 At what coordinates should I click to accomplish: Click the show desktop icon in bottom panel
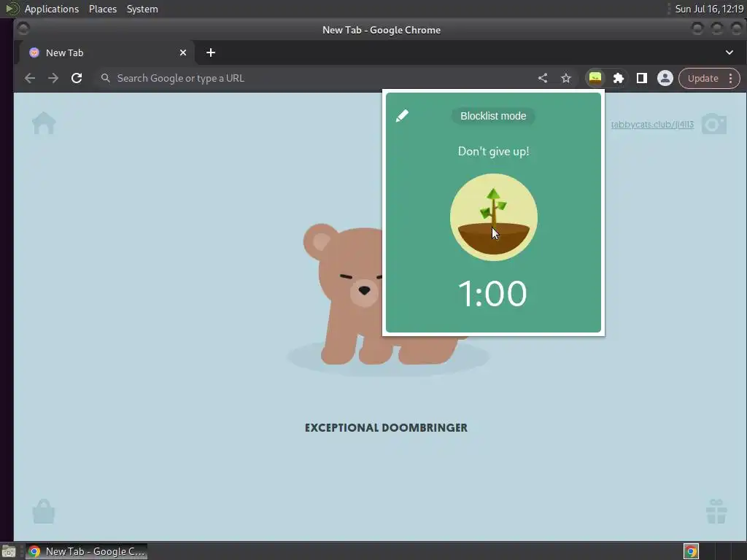(x=9, y=551)
